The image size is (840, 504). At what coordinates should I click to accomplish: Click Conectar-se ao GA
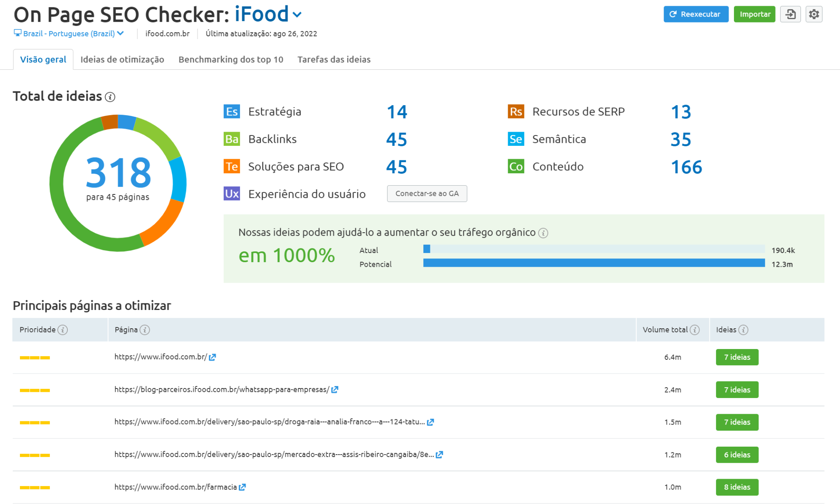point(427,193)
